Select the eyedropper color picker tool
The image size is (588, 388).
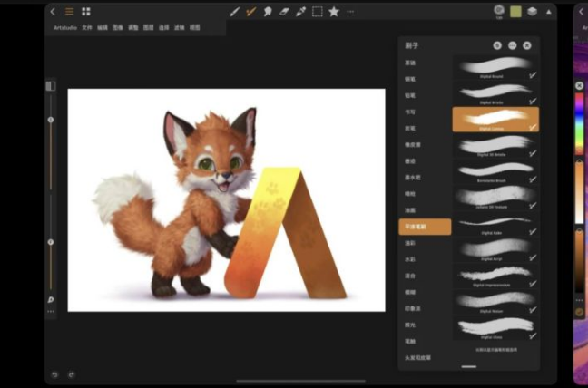(300, 12)
